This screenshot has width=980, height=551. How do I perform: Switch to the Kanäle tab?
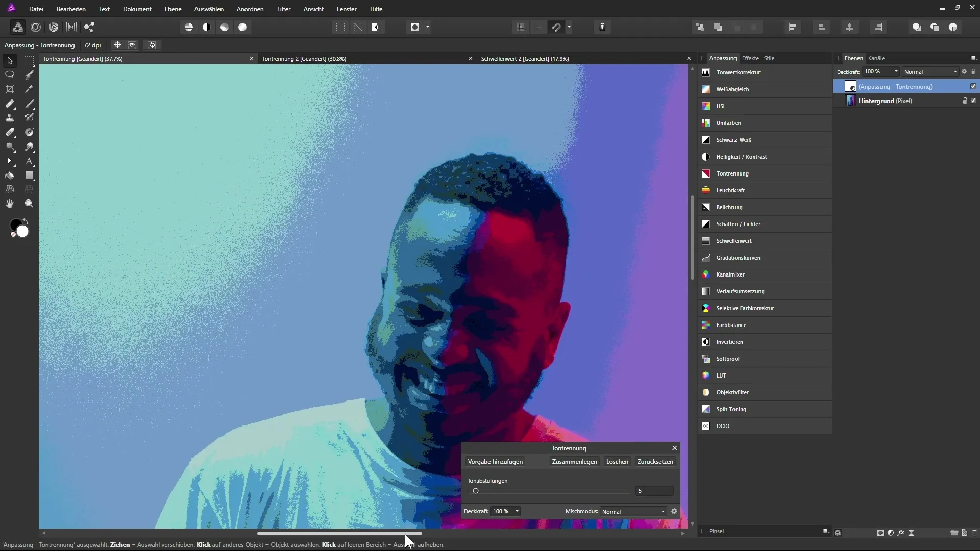pos(876,58)
